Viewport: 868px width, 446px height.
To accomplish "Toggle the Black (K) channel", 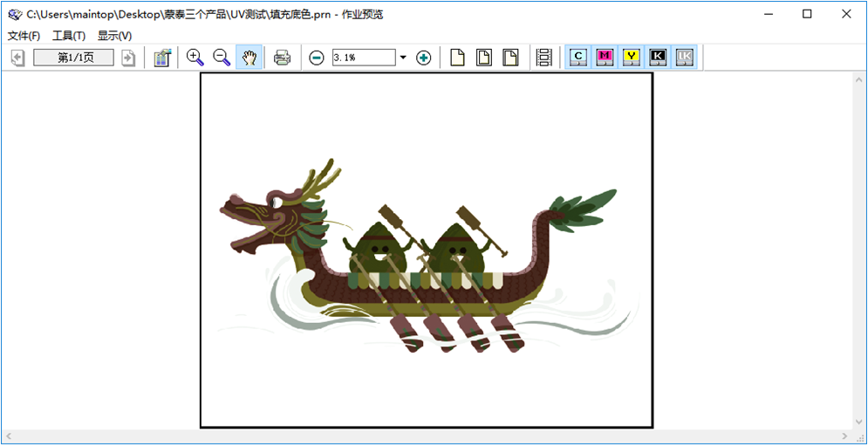I will (x=658, y=57).
